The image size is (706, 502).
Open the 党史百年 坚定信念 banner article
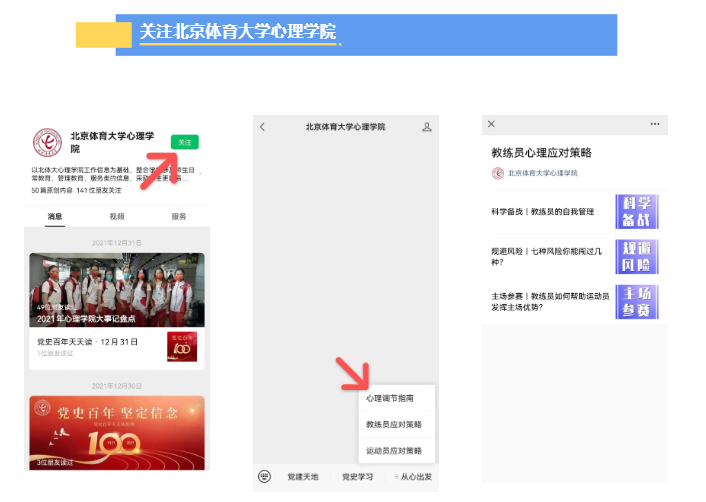coord(117,433)
